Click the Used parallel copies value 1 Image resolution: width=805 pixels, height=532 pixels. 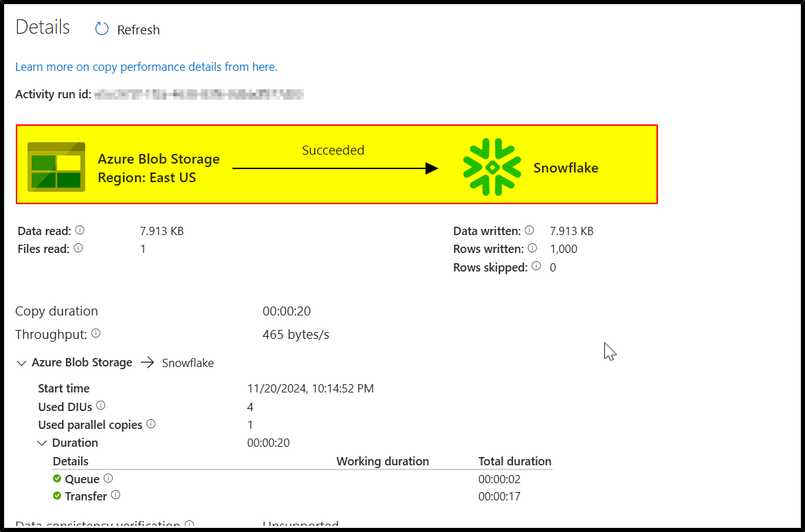pos(250,425)
